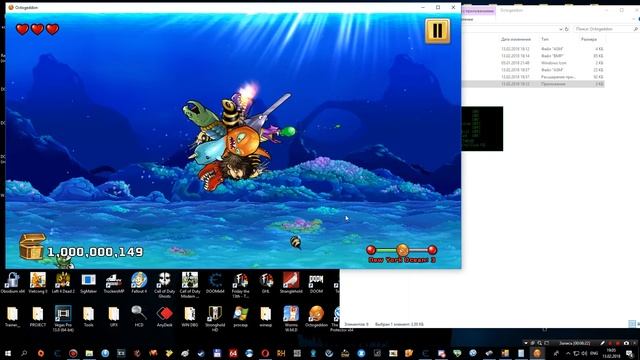Launch Fallout 4 from the desktop

(139, 283)
